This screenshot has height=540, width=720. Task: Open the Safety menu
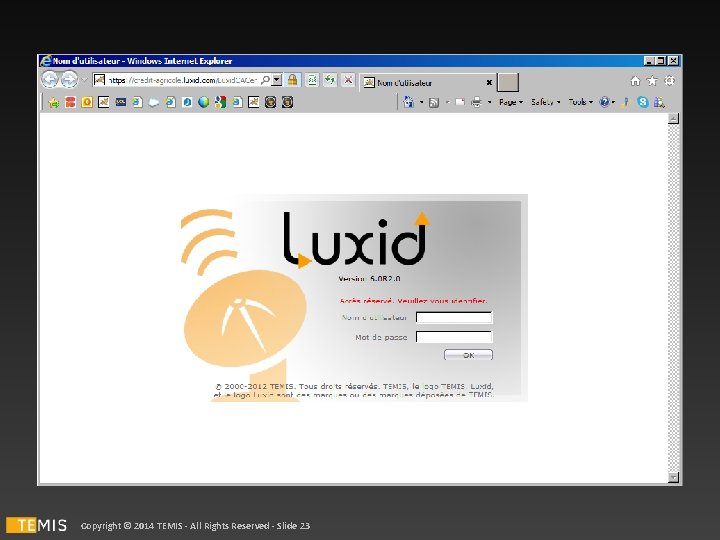pos(546,102)
